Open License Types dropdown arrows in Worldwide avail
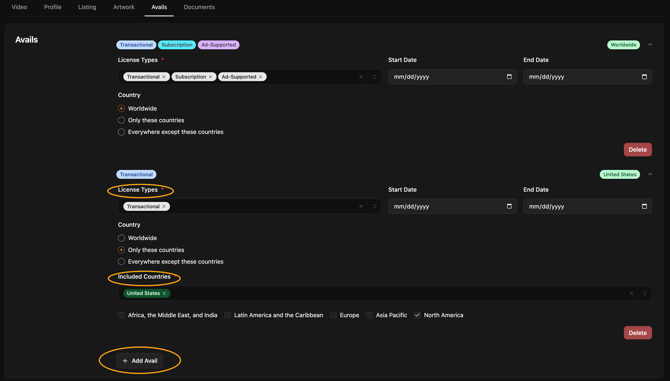The image size is (670, 381). click(375, 77)
